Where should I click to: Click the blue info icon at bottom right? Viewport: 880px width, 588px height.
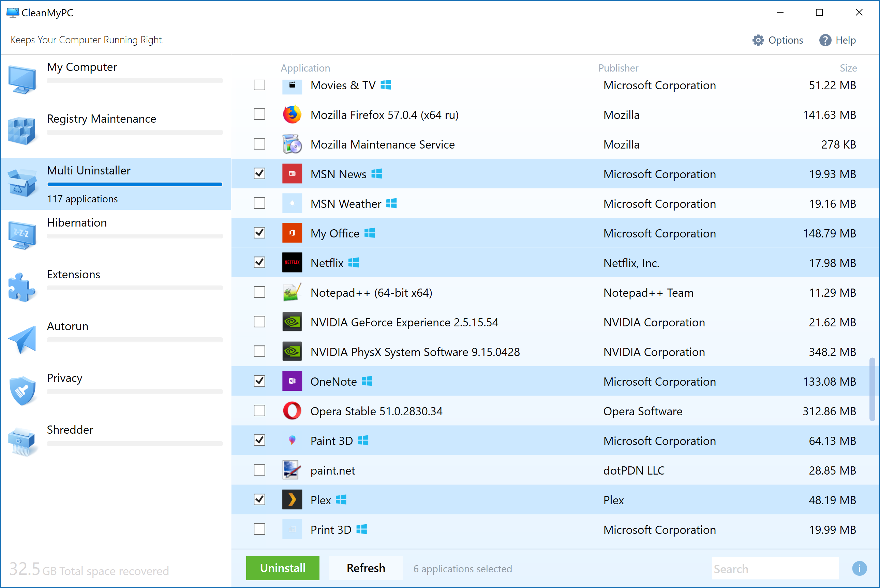[859, 569]
